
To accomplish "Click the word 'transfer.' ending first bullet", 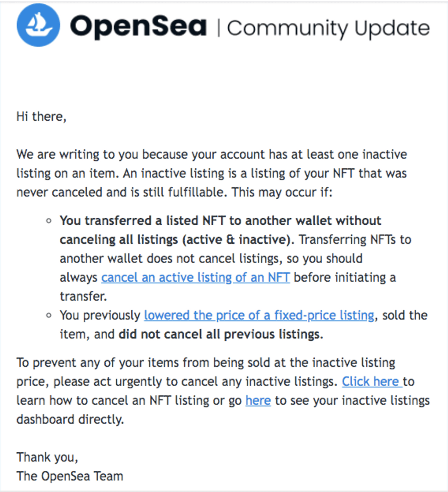I will 83,296.
